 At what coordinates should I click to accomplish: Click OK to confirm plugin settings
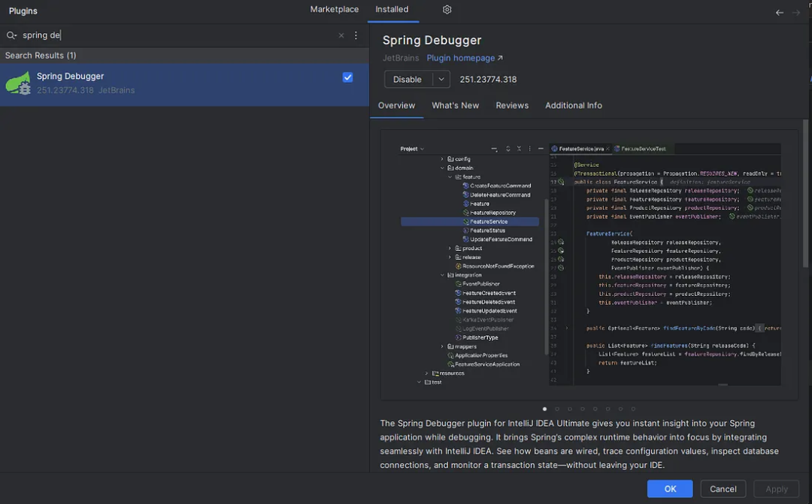(670, 488)
